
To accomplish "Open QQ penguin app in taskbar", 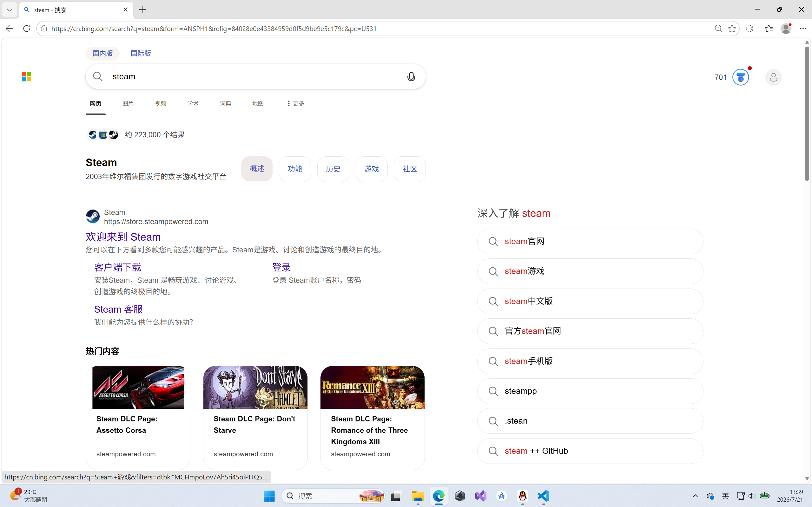I will (522, 496).
